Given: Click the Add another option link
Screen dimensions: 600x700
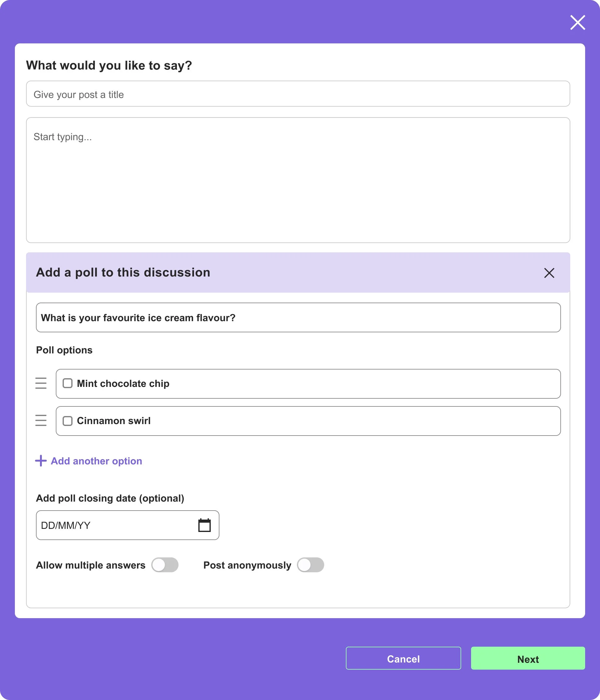Looking at the screenshot, I should pyautogui.click(x=96, y=461).
